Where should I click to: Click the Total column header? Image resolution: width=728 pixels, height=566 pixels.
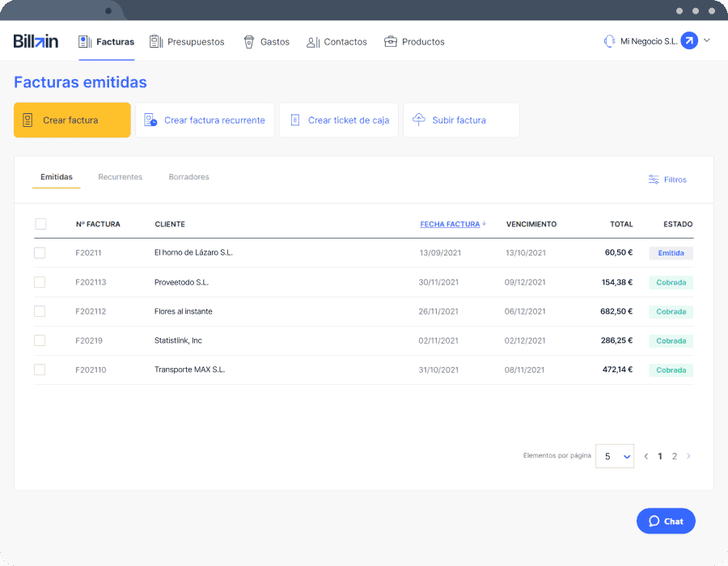click(x=621, y=224)
